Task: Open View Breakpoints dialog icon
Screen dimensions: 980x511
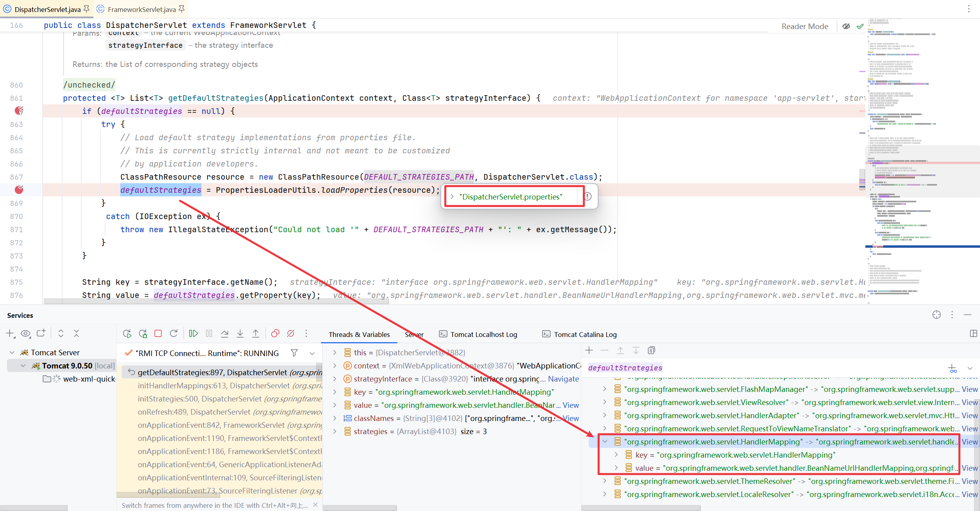Action: [275, 334]
